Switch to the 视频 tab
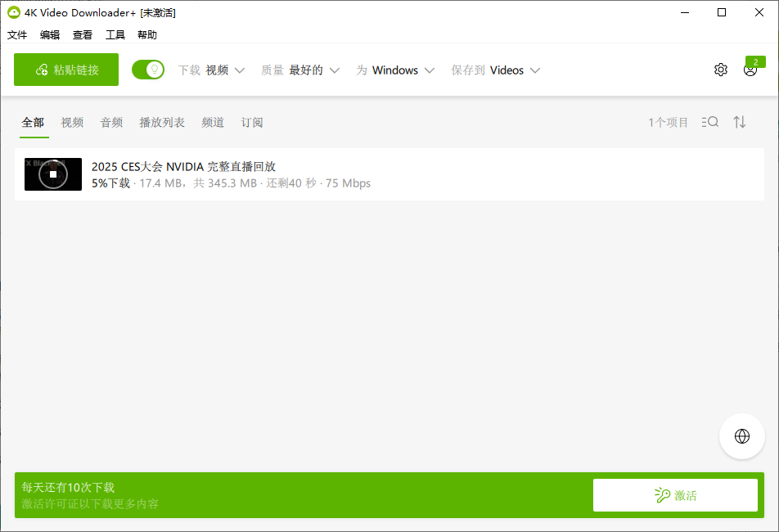Screen dimensions: 779x532 point(72,122)
